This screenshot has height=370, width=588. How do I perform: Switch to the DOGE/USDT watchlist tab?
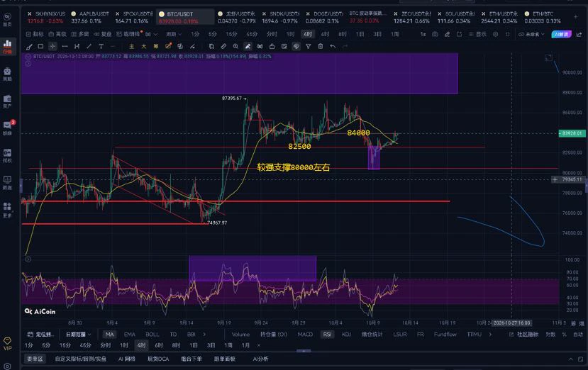pyautogui.click(x=324, y=17)
